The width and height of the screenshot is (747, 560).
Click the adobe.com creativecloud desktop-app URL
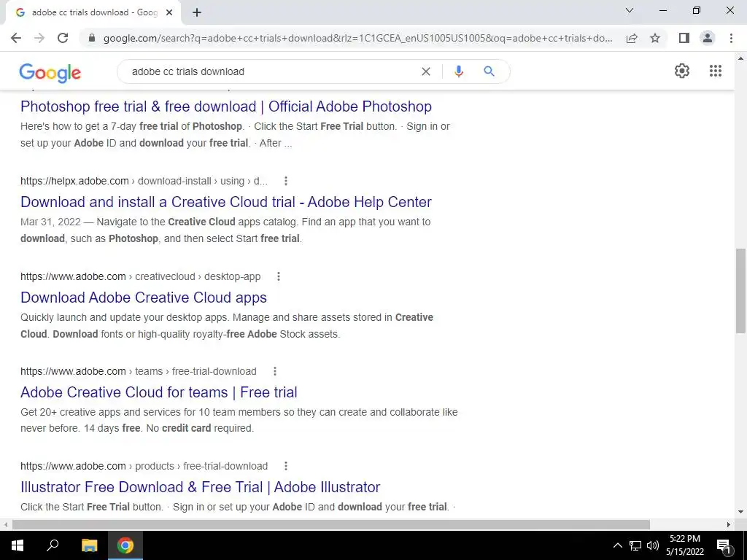(141, 276)
